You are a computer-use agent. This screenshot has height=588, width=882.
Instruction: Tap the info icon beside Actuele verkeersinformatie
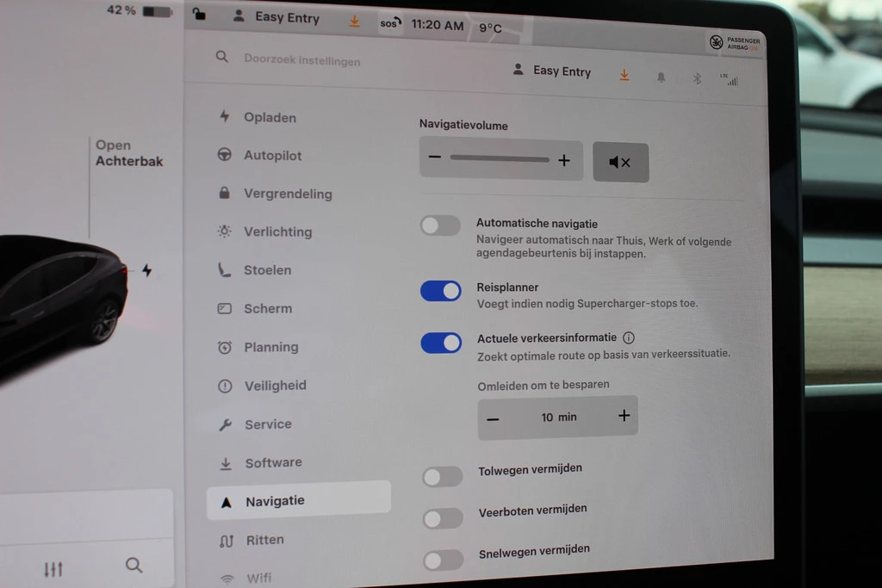(629, 337)
